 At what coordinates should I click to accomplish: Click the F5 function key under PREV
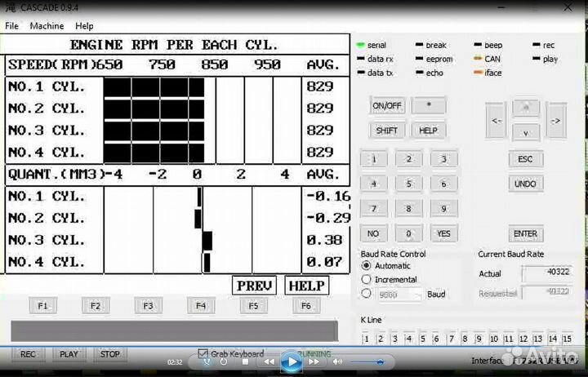pos(253,306)
